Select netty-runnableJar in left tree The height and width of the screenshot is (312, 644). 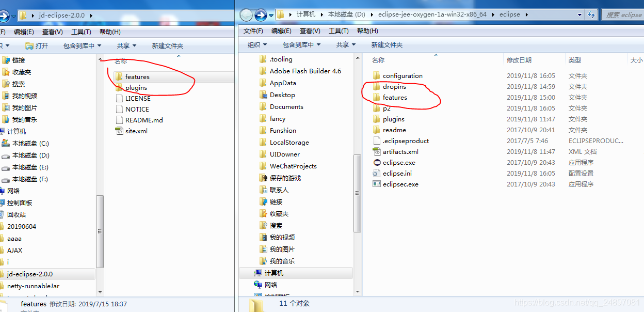coord(33,286)
